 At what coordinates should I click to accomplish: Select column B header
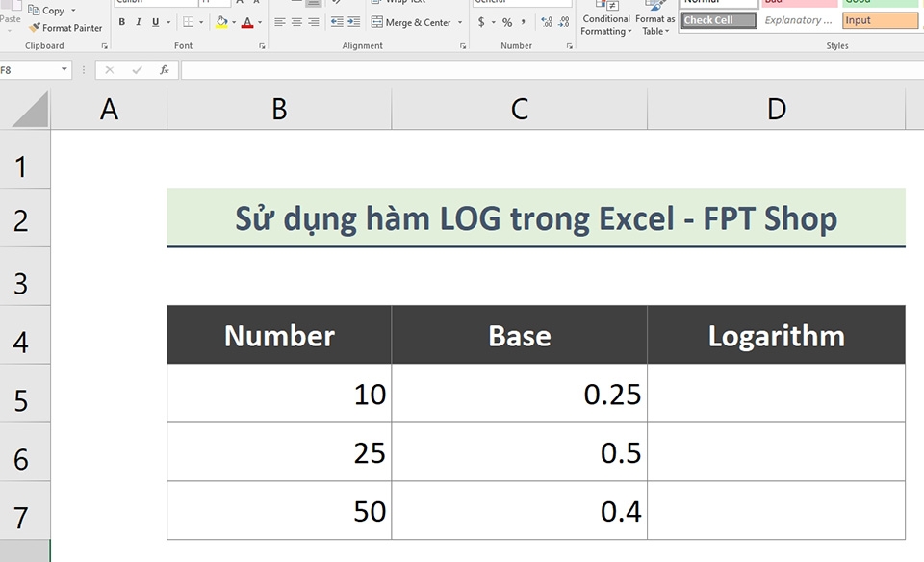click(x=279, y=109)
